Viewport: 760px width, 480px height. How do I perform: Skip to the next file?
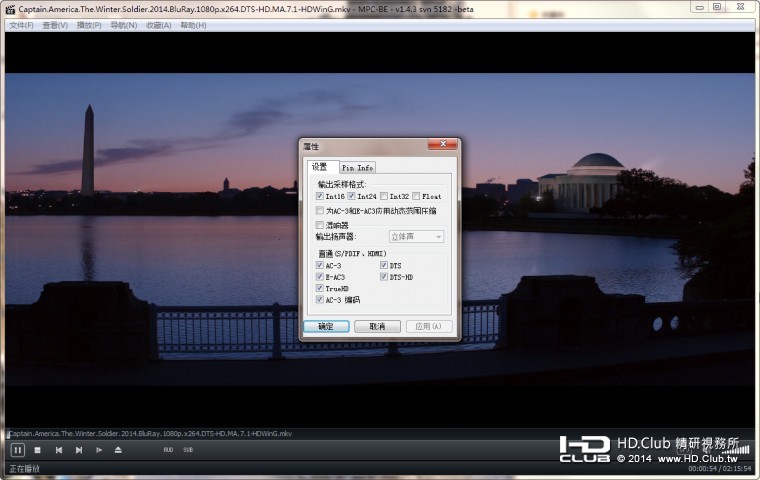tap(78, 450)
